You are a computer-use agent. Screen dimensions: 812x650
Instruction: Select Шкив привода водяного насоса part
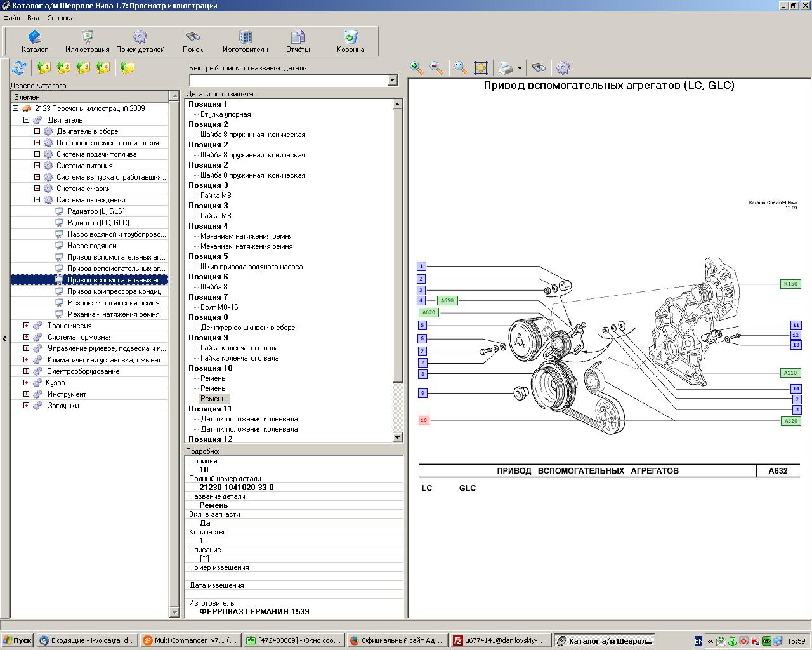[251, 267]
